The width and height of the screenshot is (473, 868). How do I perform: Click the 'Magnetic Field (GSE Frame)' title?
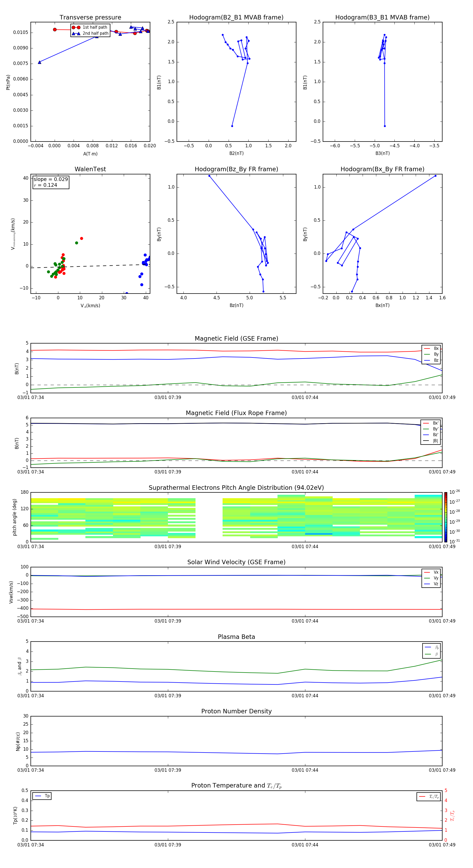tap(236, 339)
